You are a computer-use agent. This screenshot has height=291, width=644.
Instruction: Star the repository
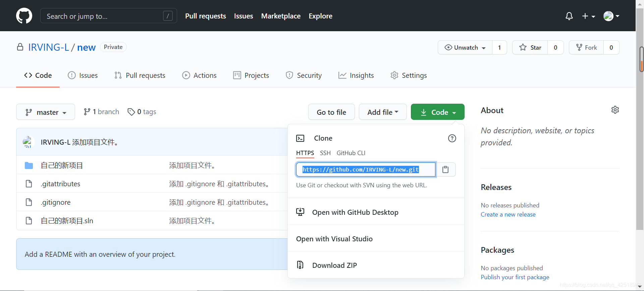click(x=530, y=47)
